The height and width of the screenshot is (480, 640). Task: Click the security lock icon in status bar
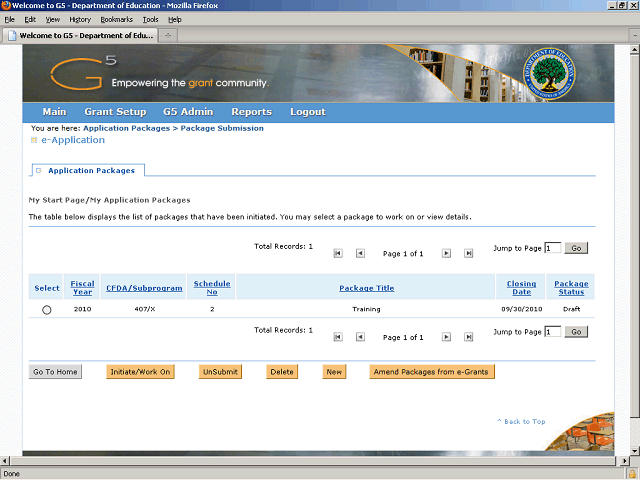coord(633,474)
